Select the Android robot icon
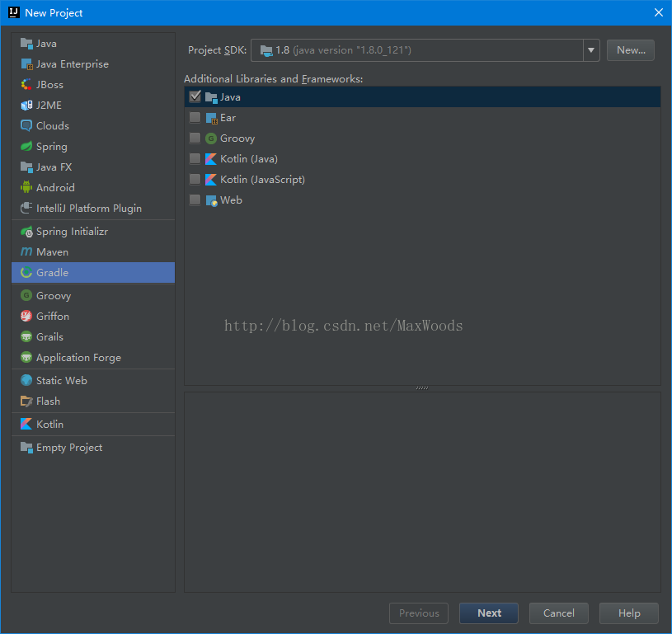This screenshot has width=672, height=634. 26,187
